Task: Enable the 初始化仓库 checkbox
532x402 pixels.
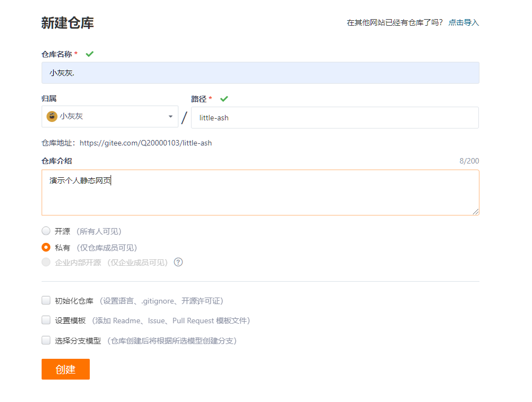Action: pos(46,300)
